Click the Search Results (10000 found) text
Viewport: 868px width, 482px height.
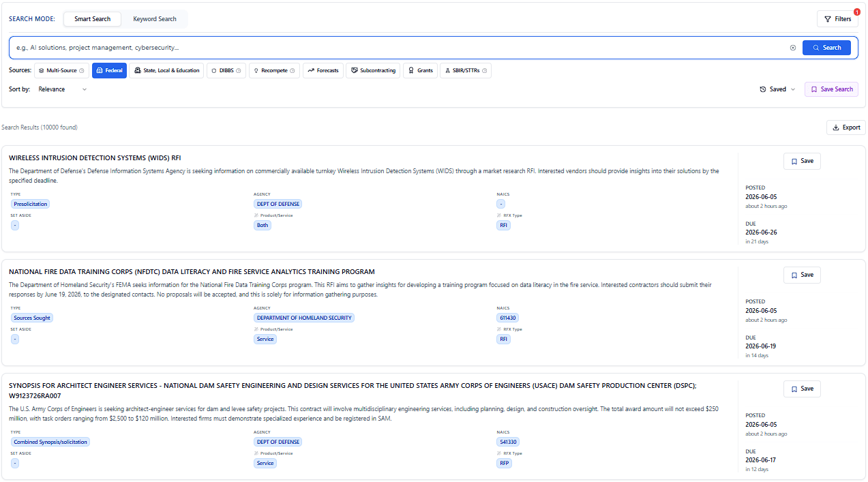click(x=40, y=127)
